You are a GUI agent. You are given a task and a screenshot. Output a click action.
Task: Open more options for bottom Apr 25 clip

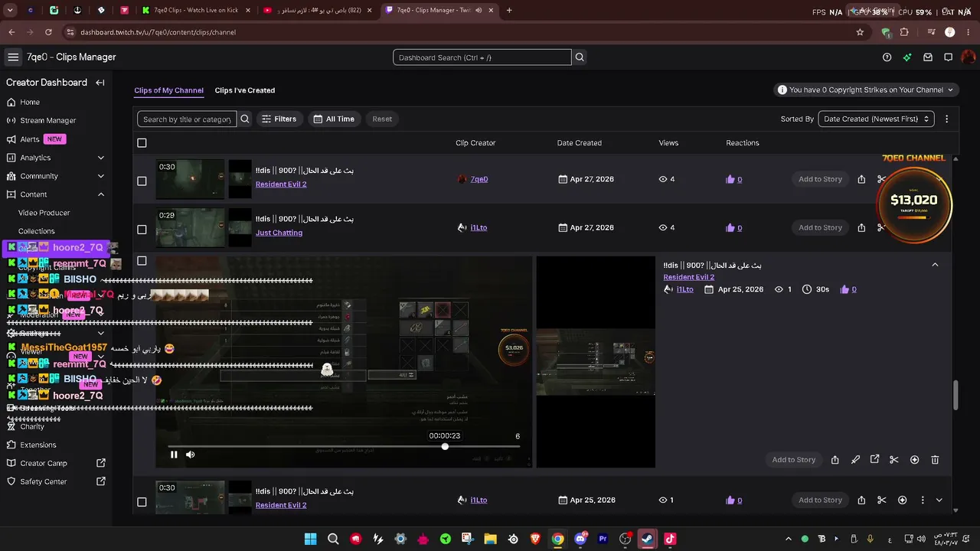922,500
